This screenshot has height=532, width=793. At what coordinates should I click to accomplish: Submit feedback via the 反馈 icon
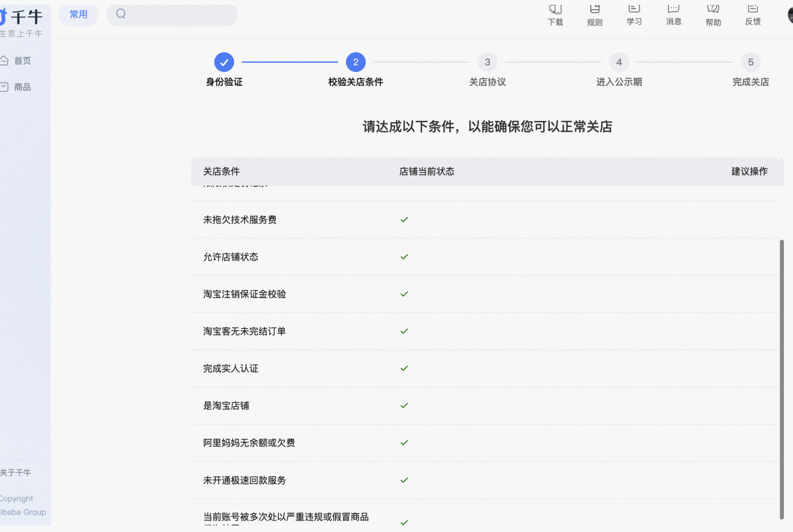(x=752, y=15)
